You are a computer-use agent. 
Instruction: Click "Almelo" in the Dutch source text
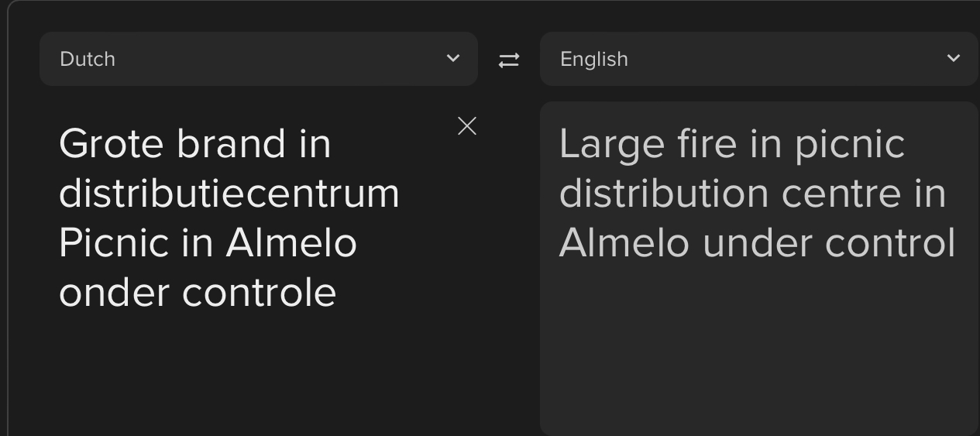coord(291,242)
